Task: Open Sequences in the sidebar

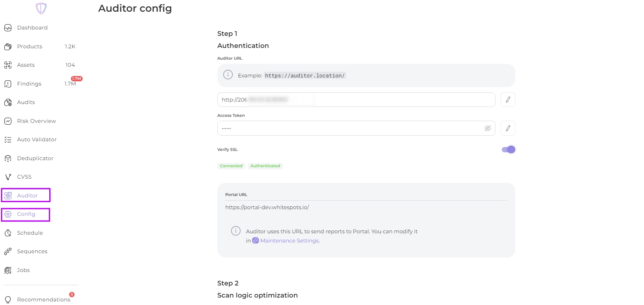Action: [x=32, y=251]
